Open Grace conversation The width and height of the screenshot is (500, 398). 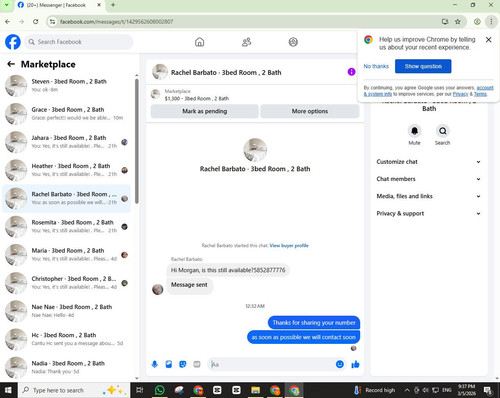(67, 114)
